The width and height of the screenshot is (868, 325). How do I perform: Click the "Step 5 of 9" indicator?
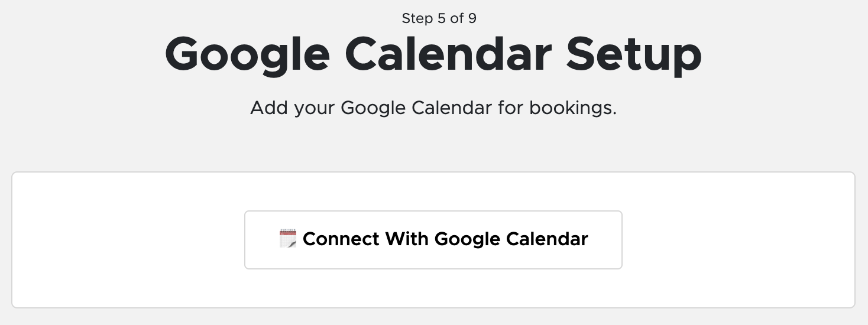pos(439,18)
